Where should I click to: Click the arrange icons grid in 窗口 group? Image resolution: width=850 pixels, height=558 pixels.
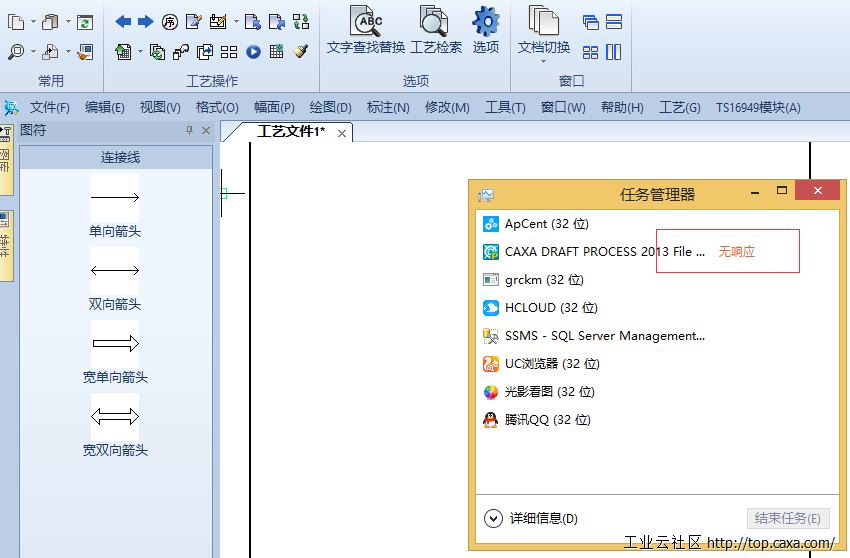coord(590,52)
